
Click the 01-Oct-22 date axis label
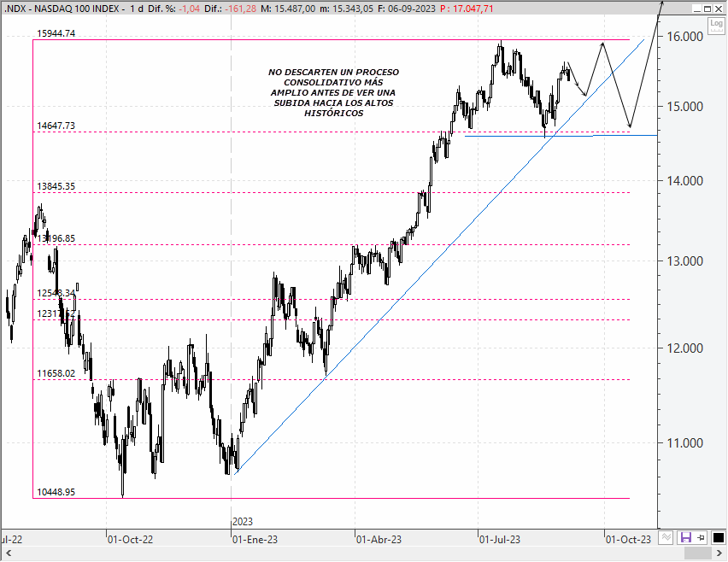130,540
